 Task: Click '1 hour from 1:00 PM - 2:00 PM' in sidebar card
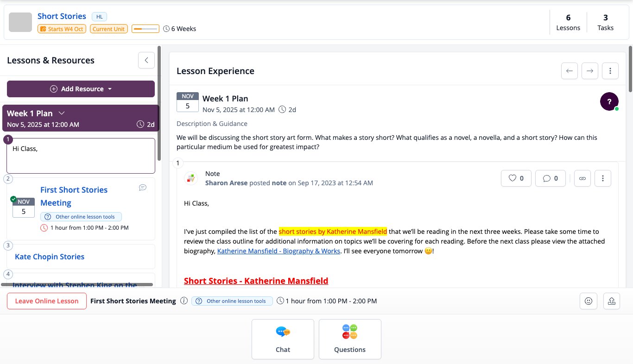(x=89, y=228)
